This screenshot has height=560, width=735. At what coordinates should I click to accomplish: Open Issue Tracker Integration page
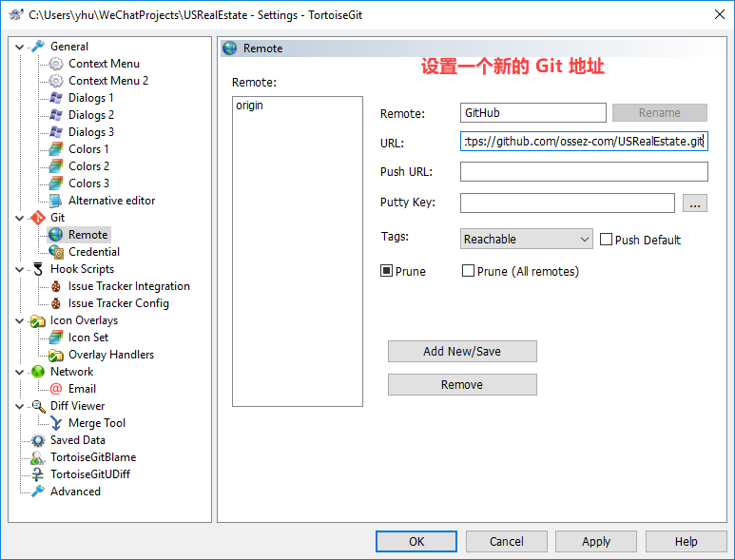click(129, 286)
